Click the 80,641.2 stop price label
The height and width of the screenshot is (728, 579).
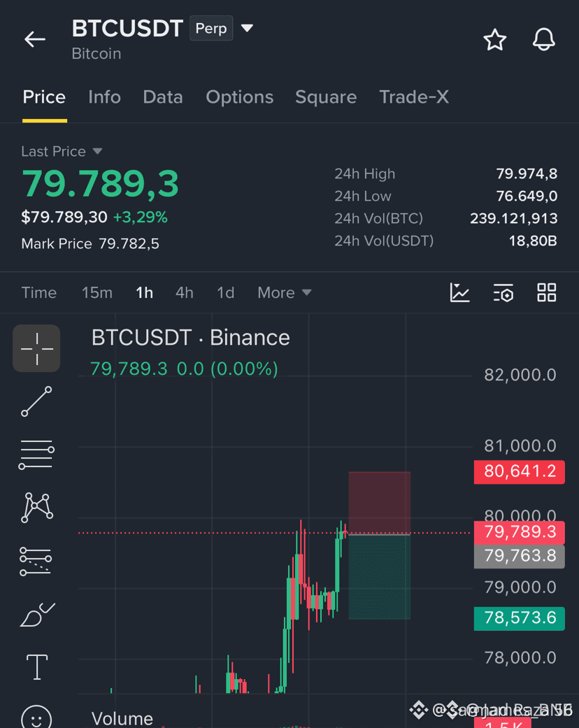point(520,472)
